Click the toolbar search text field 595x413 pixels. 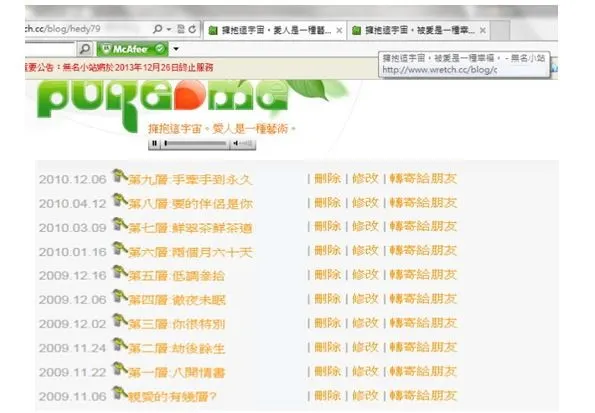[50, 49]
